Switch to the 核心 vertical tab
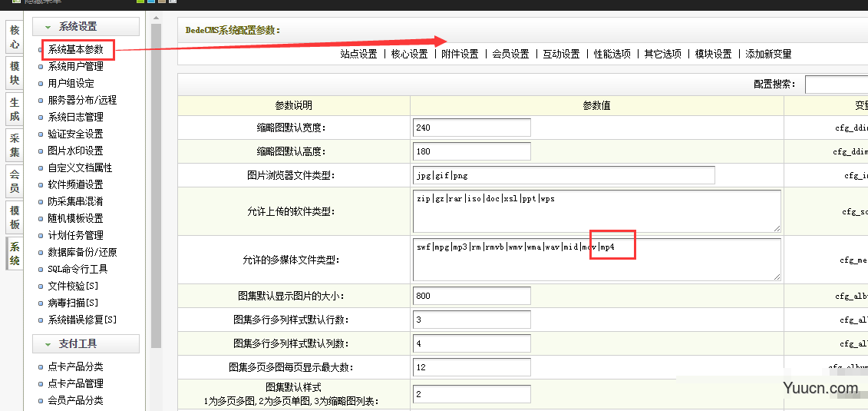The width and height of the screenshot is (868, 411). [x=15, y=38]
